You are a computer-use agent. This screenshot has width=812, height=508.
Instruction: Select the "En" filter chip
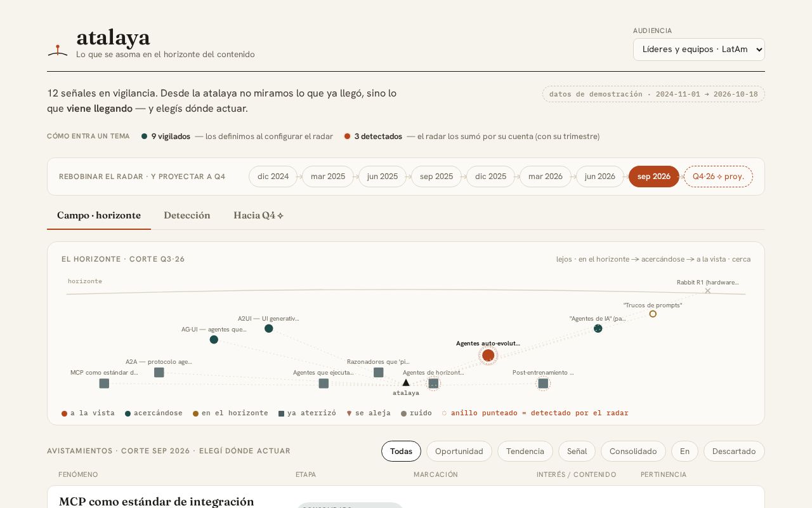[x=685, y=451]
